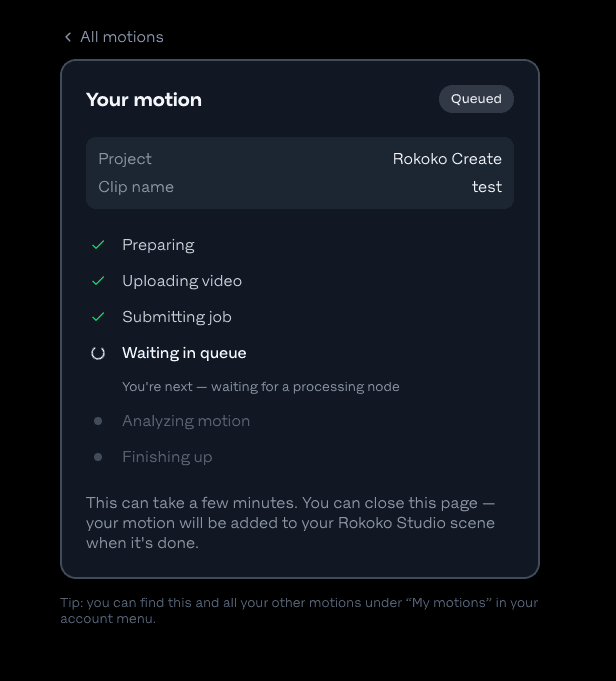Select the Uploading video step
This screenshot has height=681, width=616.
[182, 281]
